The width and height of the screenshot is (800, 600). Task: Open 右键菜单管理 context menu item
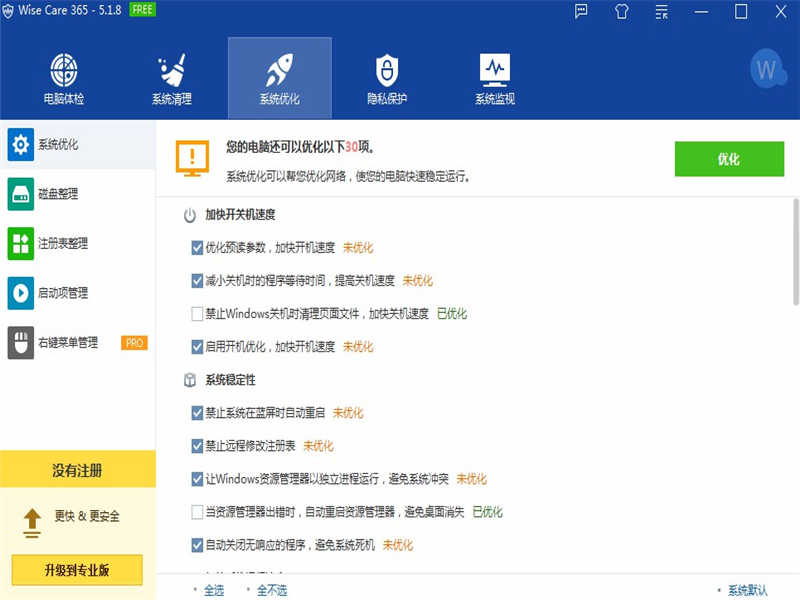pos(78,342)
